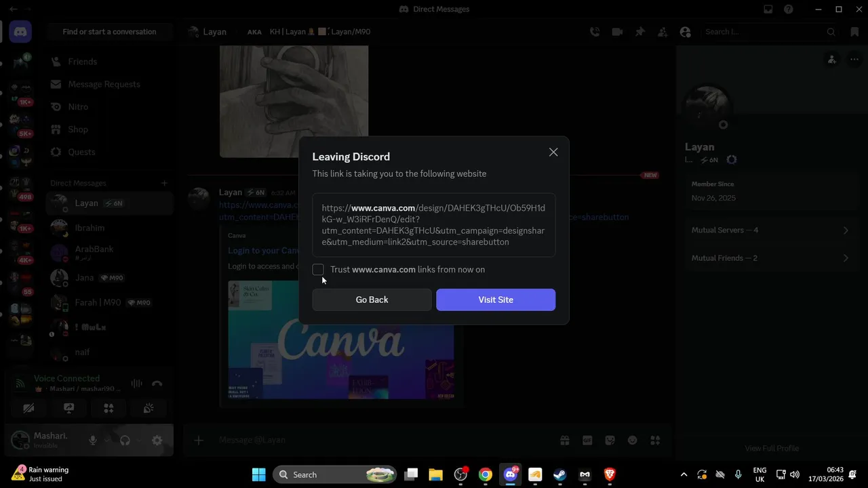Open the Quests page
Image resolution: width=868 pixels, height=488 pixels.
[x=109, y=152]
